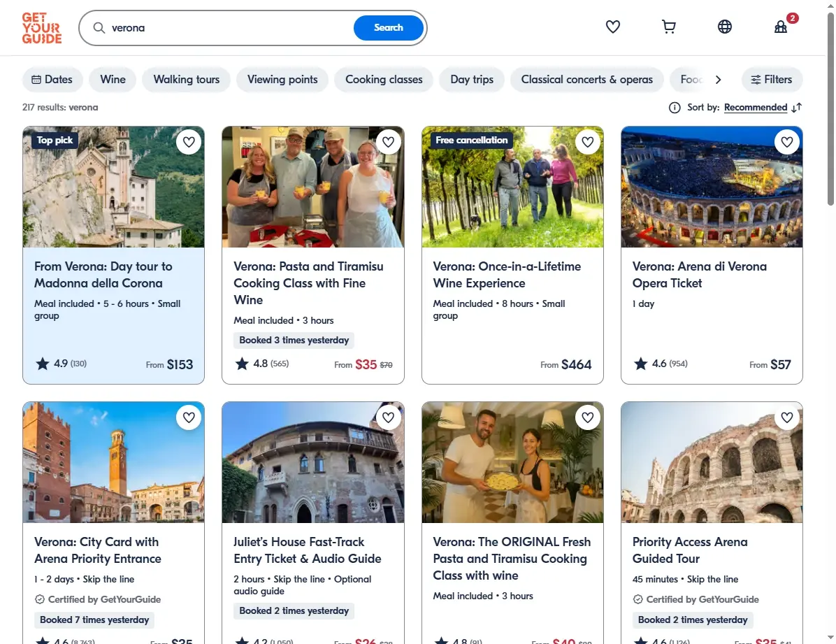Viewport: 836px width, 644px height.
Task: Show more filter chips with right arrow
Action: coord(718,80)
